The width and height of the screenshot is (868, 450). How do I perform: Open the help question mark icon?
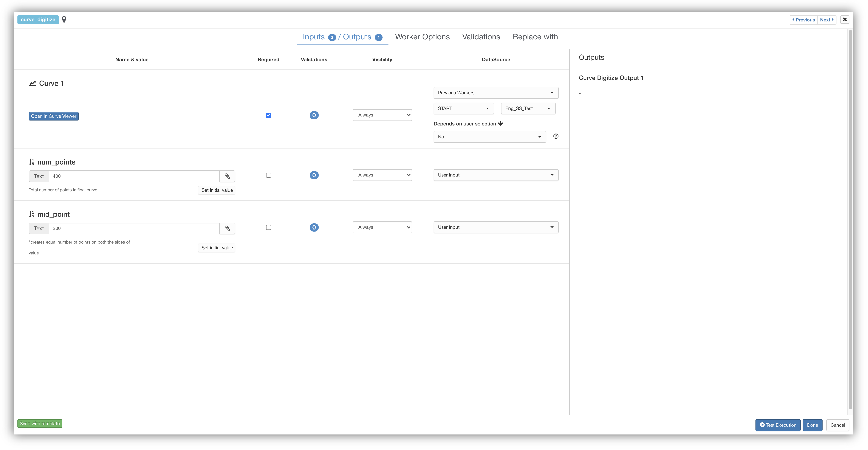[556, 136]
